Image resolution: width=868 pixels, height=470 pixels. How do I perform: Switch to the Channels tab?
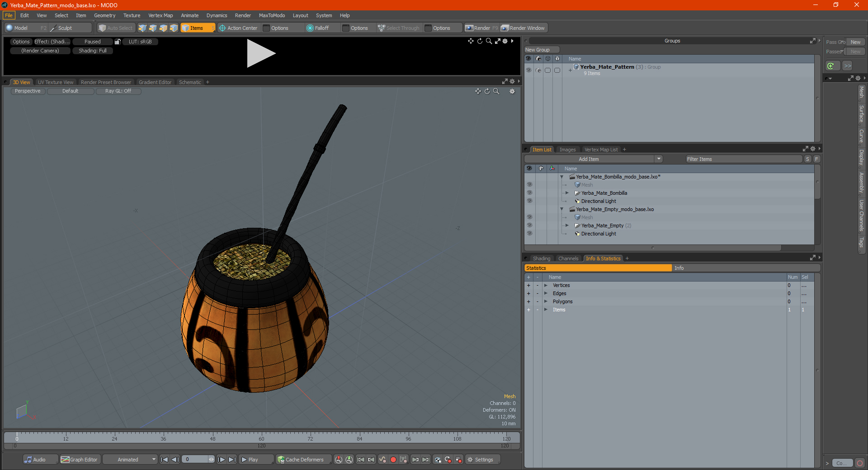[568, 258]
